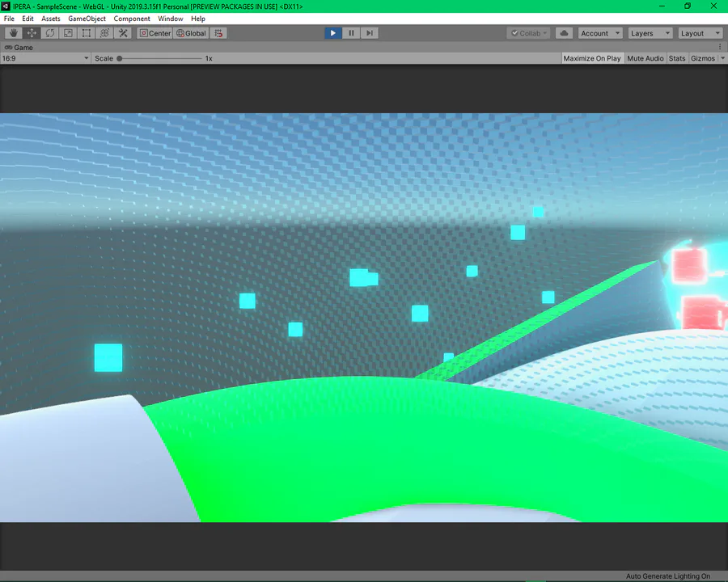Screen dimensions: 728x582
Task: Open the GameObject menu
Action: [87, 19]
